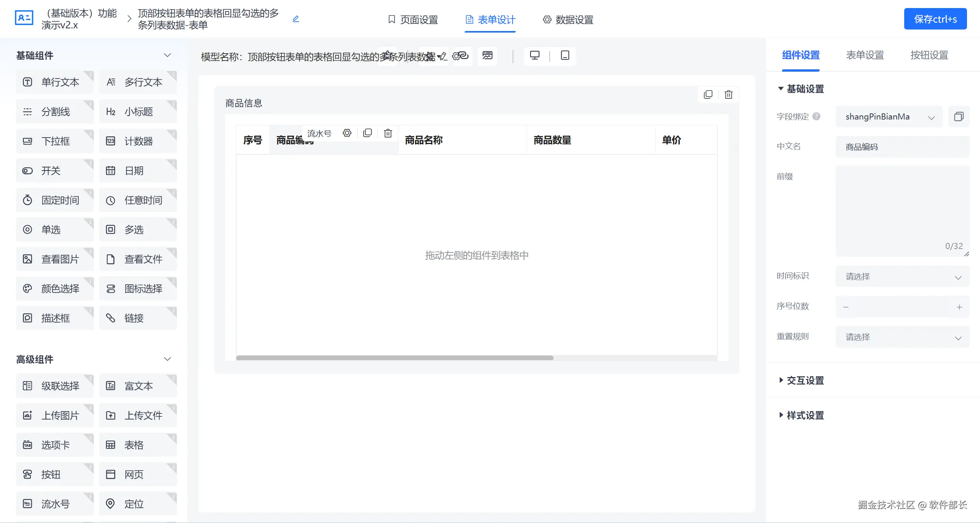Duplicate the 商品信息 table block
Image resolution: width=980 pixels, height=523 pixels.
(708, 95)
